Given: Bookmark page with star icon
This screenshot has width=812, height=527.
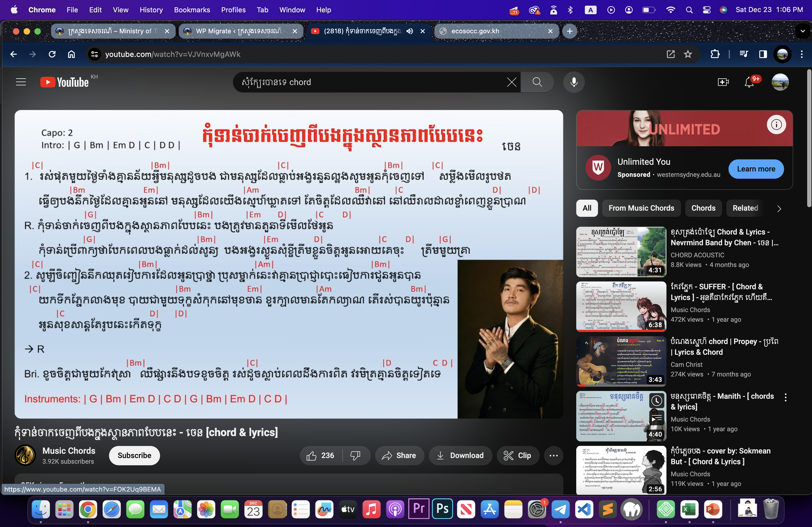Looking at the screenshot, I should click(x=688, y=54).
